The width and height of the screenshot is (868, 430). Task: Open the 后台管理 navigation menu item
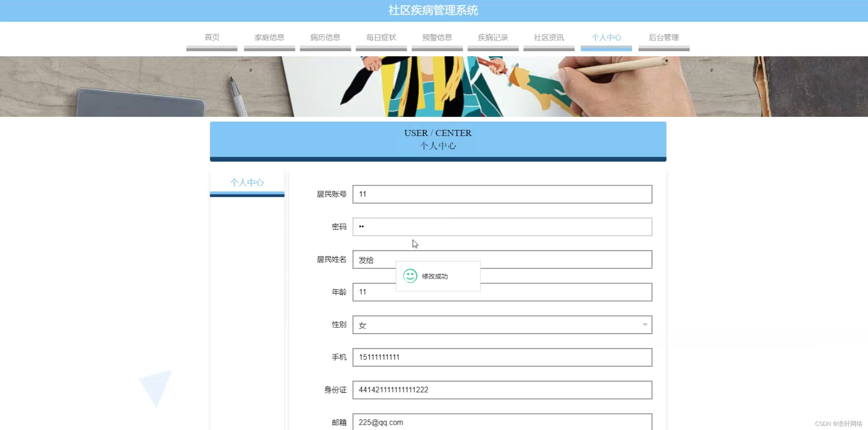pyautogui.click(x=663, y=37)
